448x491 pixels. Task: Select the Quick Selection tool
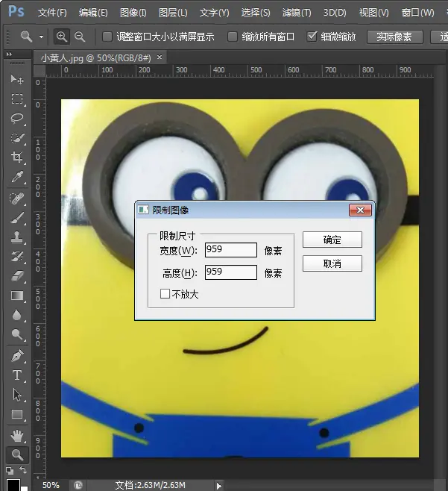click(x=17, y=138)
